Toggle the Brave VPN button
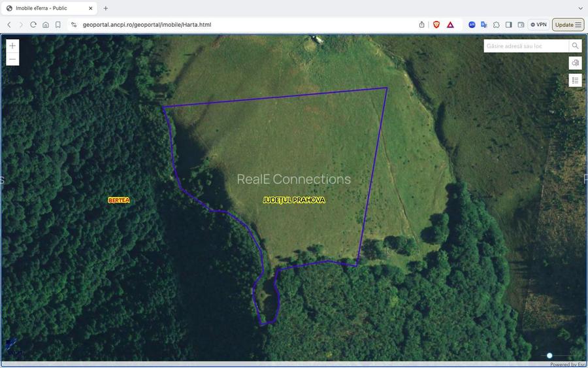Image resolution: width=588 pixels, height=368 pixels. tap(538, 25)
